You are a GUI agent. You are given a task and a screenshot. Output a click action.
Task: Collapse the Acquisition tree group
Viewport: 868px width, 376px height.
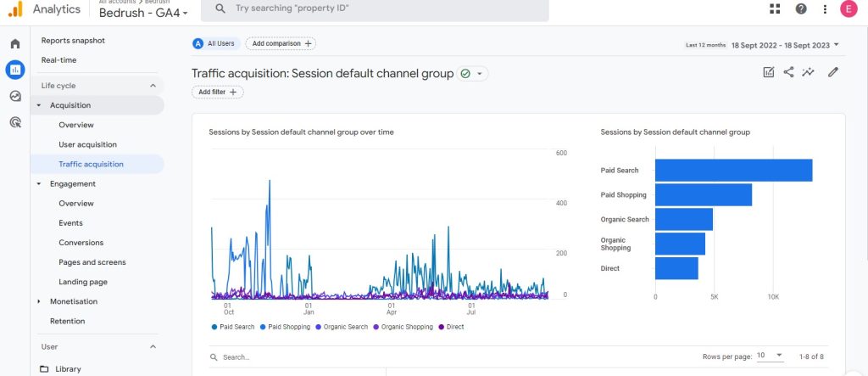39,105
